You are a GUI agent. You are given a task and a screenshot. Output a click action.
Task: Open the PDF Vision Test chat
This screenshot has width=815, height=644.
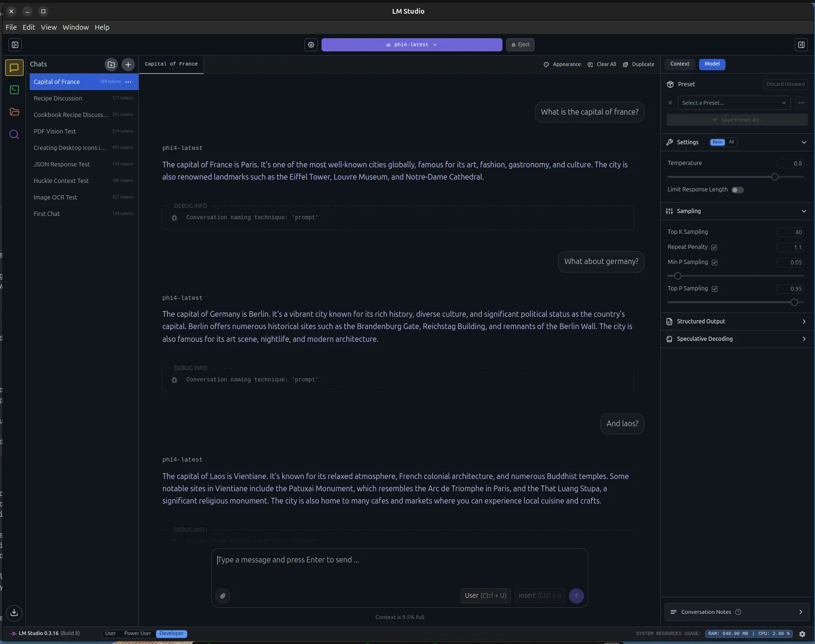[x=84, y=132]
